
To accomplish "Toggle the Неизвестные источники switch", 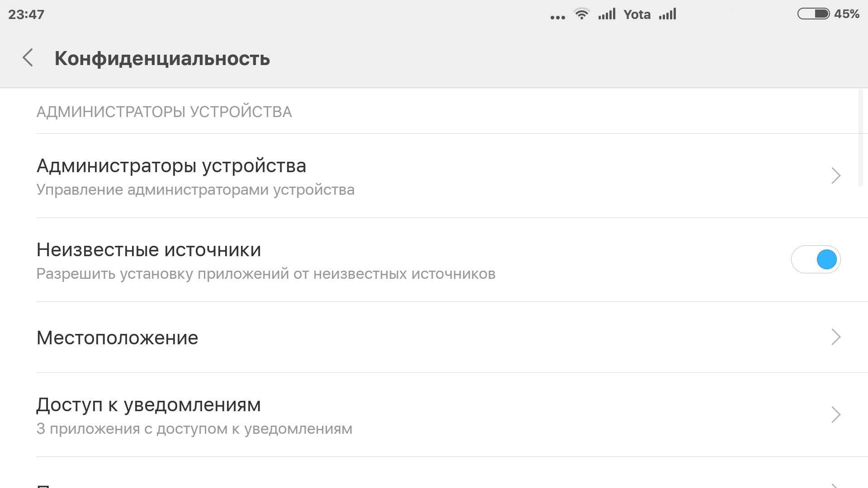I will tap(816, 259).
